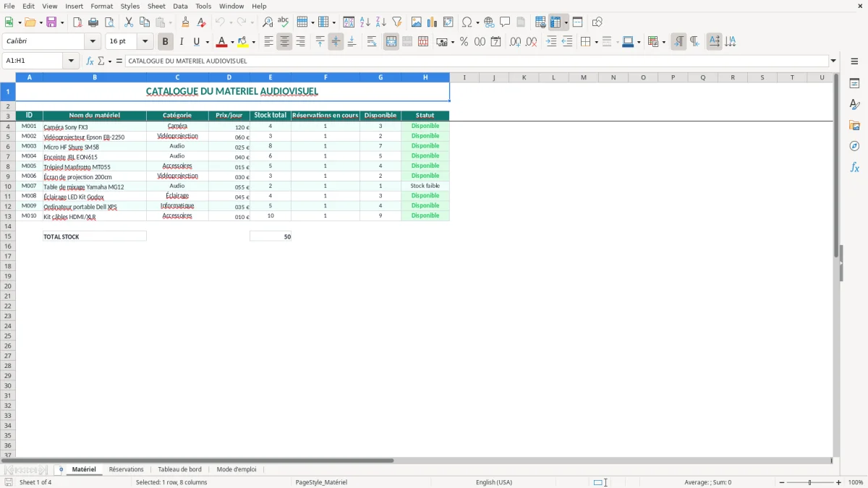Click Increase Indent icon
Viewport: 868px width, 488px height.
[x=551, y=42]
